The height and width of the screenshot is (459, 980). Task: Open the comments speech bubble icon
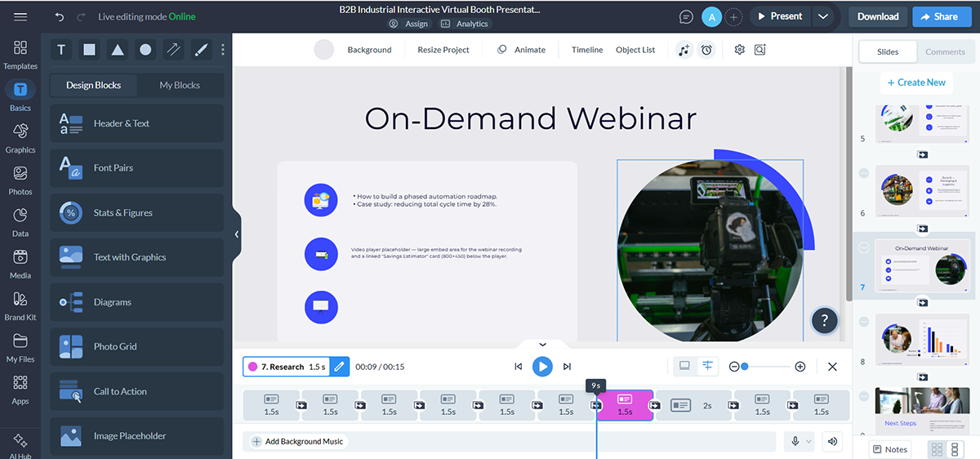(x=686, y=16)
